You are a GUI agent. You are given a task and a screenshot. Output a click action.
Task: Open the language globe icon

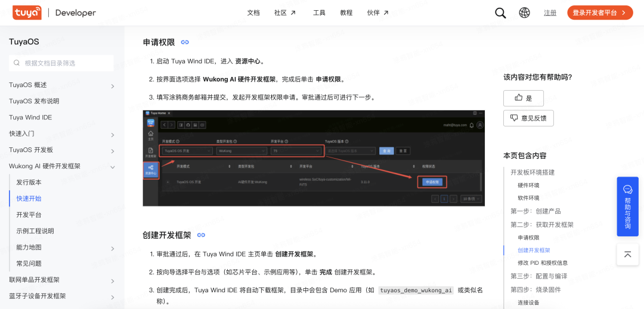(x=525, y=13)
